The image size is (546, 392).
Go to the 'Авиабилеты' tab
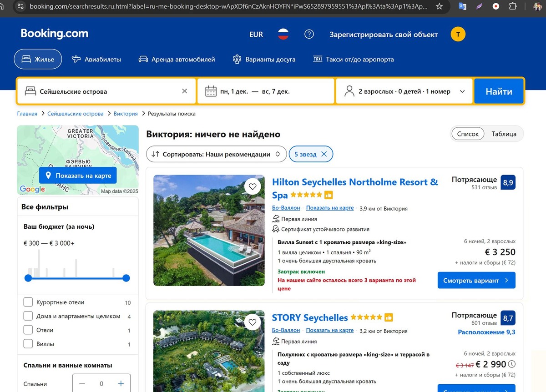tap(96, 59)
